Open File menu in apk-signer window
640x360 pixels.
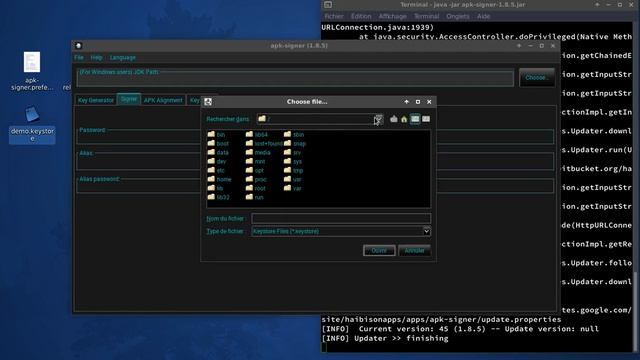coord(79,58)
